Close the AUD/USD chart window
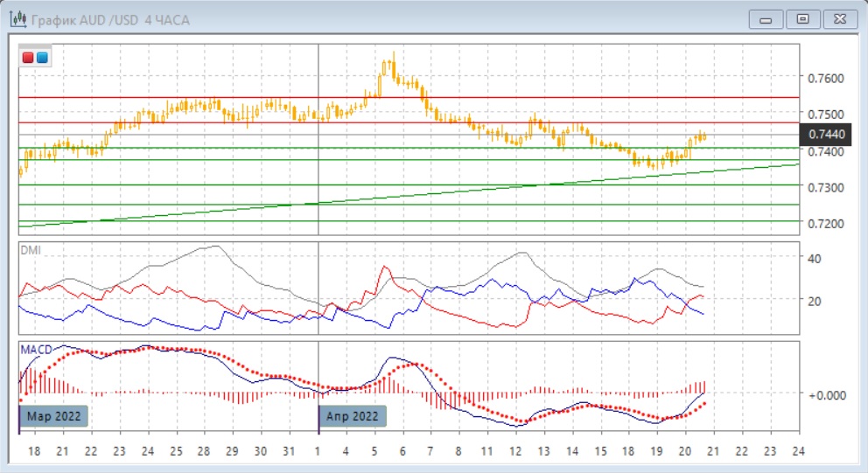 coord(837,18)
